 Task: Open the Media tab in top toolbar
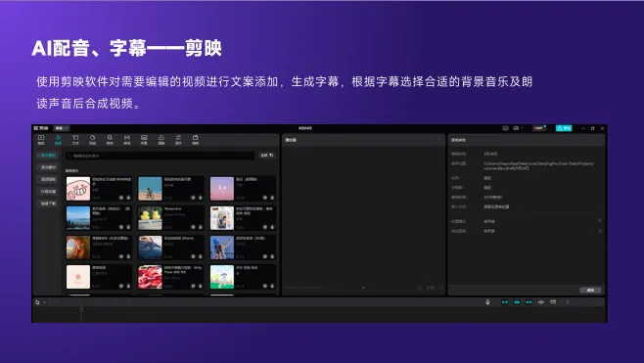coord(41,140)
